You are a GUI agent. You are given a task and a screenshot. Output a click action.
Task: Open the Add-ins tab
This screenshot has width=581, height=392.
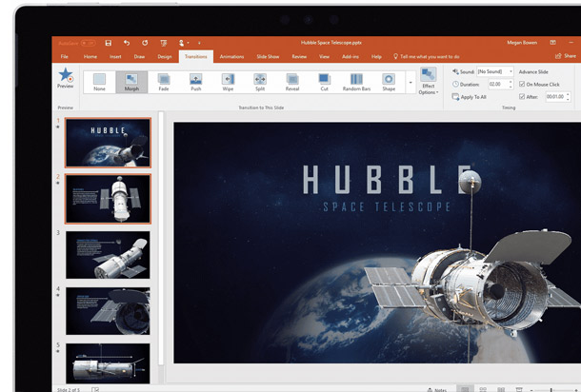(351, 57)
